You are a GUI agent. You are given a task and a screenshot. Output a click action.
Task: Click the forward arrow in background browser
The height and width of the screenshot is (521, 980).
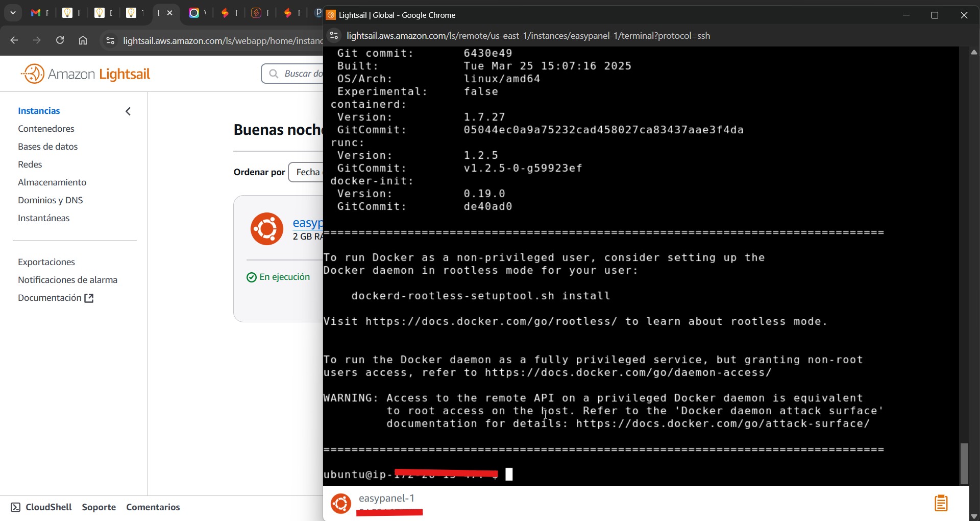(37, 40)
